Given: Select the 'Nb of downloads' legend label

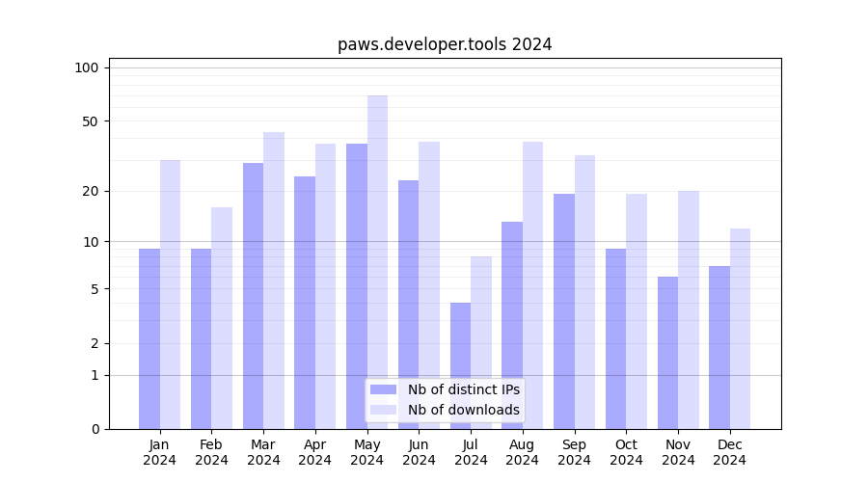Looking at the screenshot, I should click(x=463, y=410).
